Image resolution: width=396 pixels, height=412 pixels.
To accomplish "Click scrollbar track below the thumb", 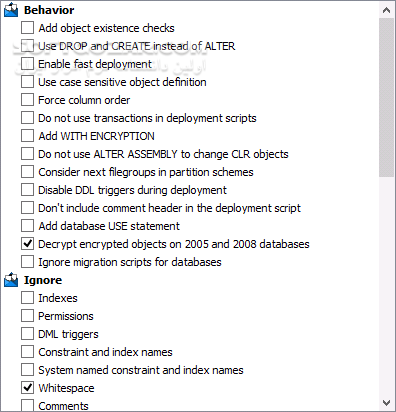I will coord(386,286).
